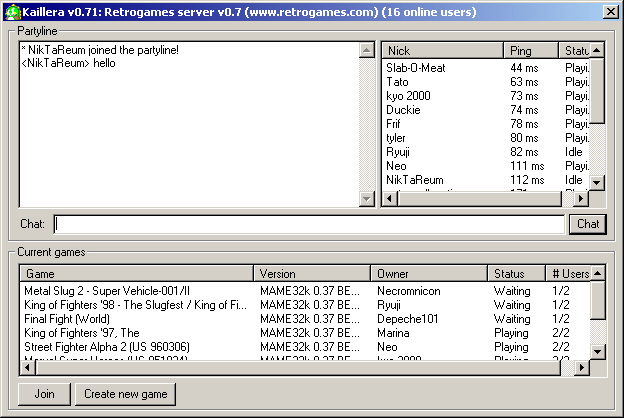Select user Frif in the list

pos(486,124)
